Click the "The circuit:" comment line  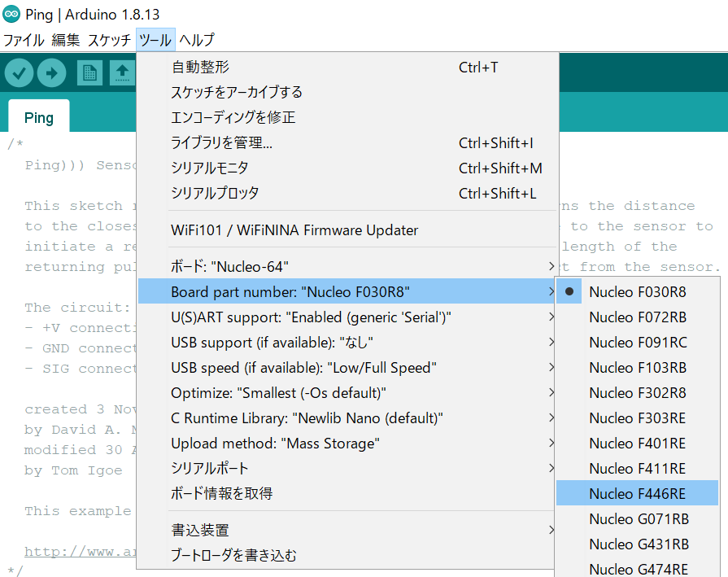(77, 308)
